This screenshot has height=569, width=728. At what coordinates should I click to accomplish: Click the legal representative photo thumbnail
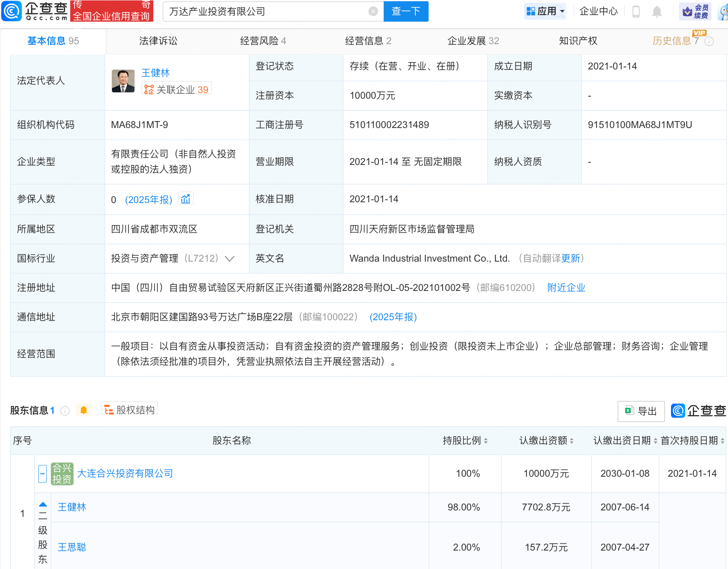pos(123,81)
